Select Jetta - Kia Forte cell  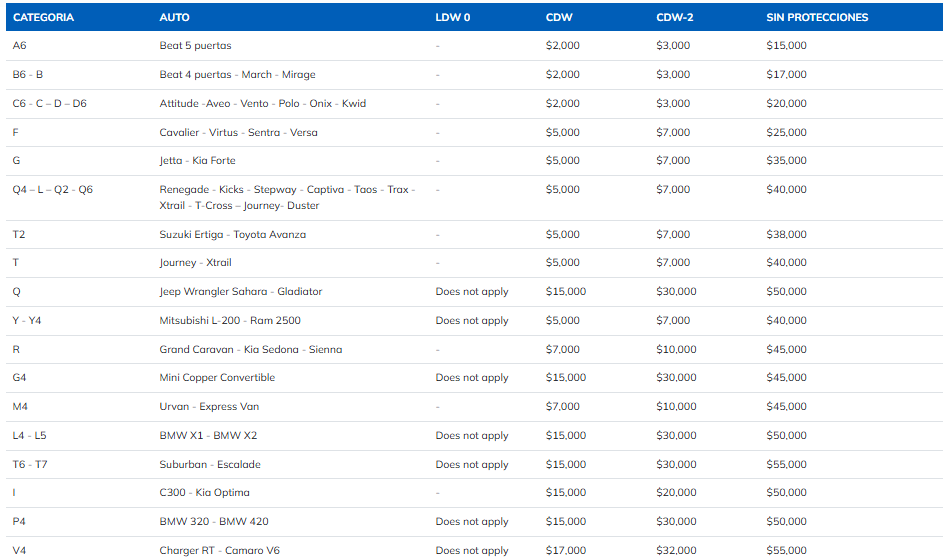tap(197, 161)
